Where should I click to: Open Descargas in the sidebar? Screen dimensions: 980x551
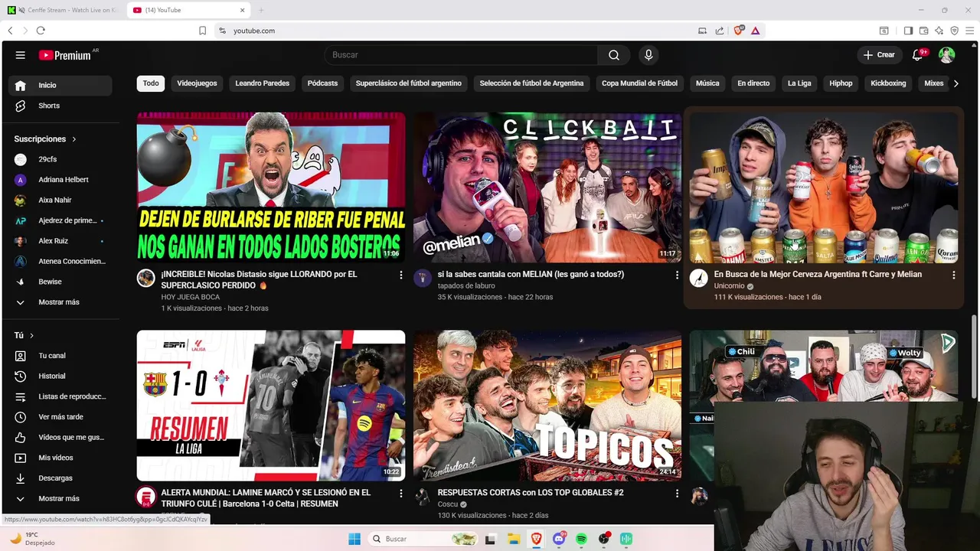pyautogui.click(x=60, y=478)
